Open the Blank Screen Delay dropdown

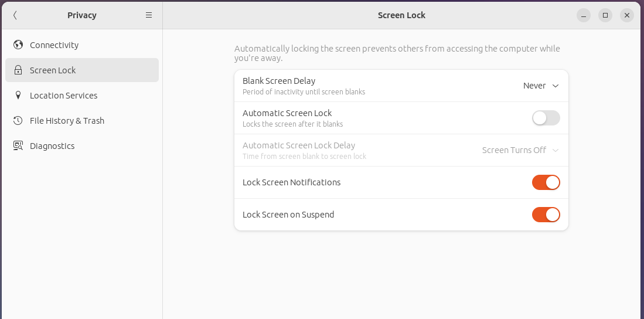point(540,86)
